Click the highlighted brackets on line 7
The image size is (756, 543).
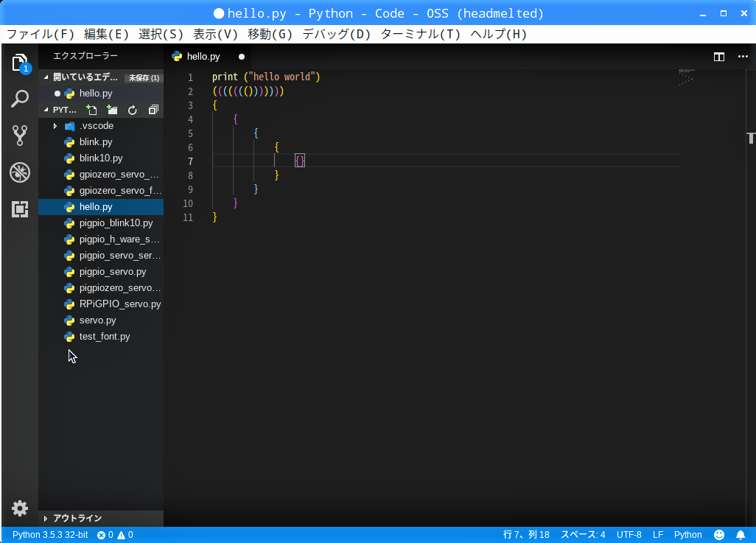point(300,161)
